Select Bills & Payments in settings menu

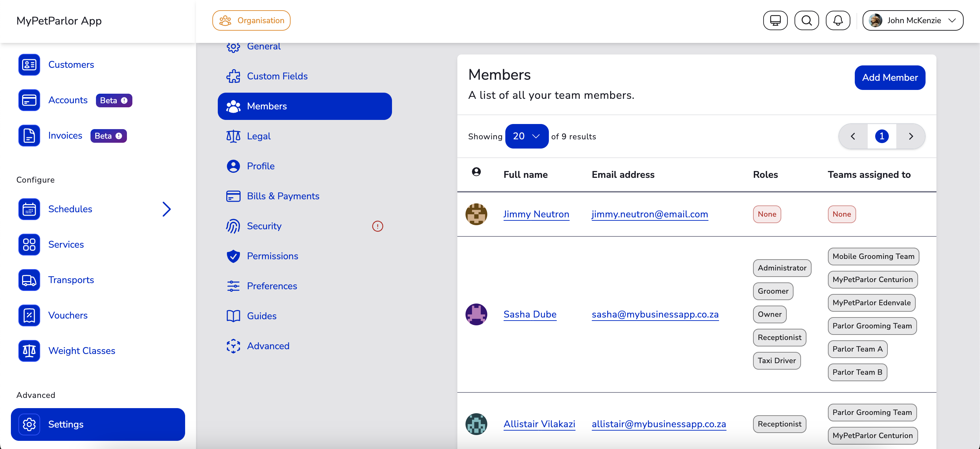(x=283, y=196)
